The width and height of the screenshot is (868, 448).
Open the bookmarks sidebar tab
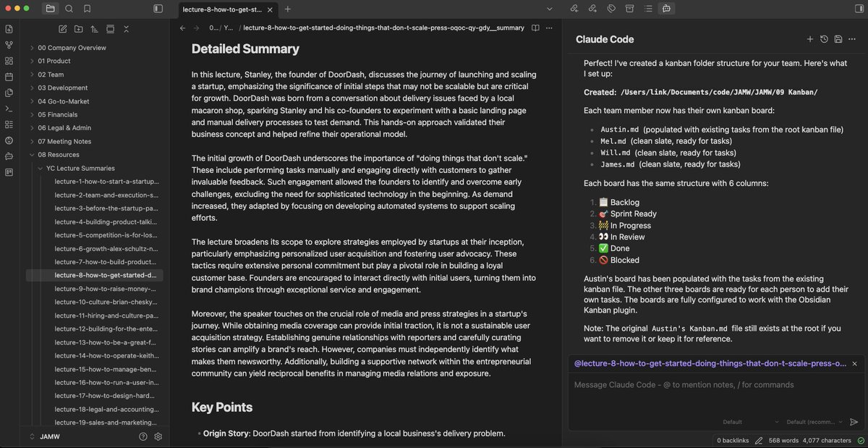pos(88,9)
